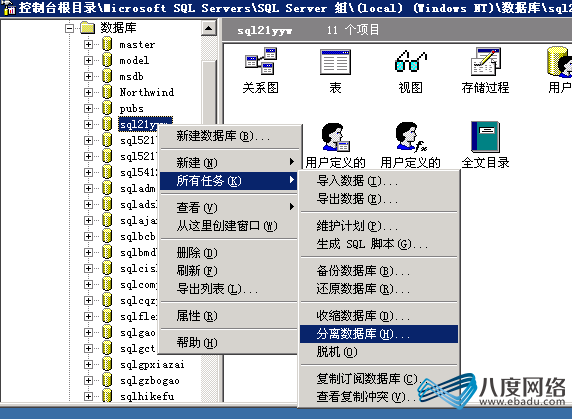Open the 视图 views glasses icon

click(x=411, y=61)
